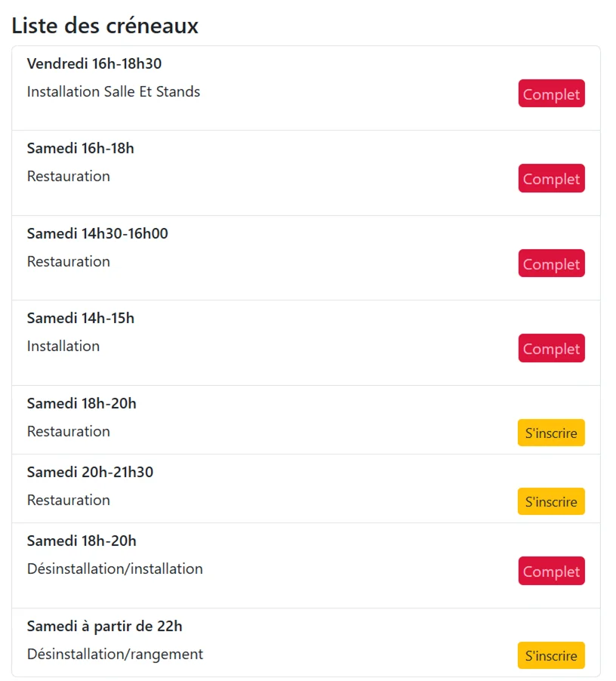Screen dimensions: 616x681
Task: Select the Samedi 14h-15h slot title
Action: [x=80, y=319]
